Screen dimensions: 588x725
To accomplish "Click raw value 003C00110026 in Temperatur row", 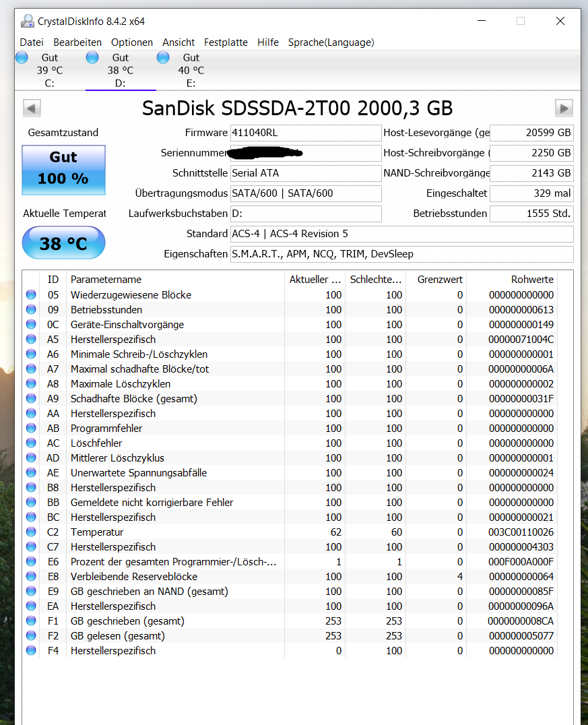I will pyautogui.click(x=521, y=532).
